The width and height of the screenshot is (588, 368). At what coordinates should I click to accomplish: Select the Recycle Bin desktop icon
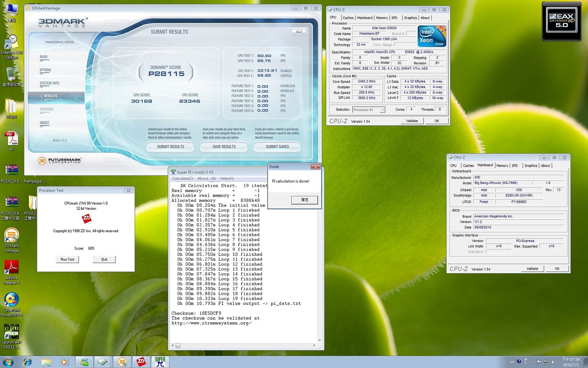click(x=12, y=76)
